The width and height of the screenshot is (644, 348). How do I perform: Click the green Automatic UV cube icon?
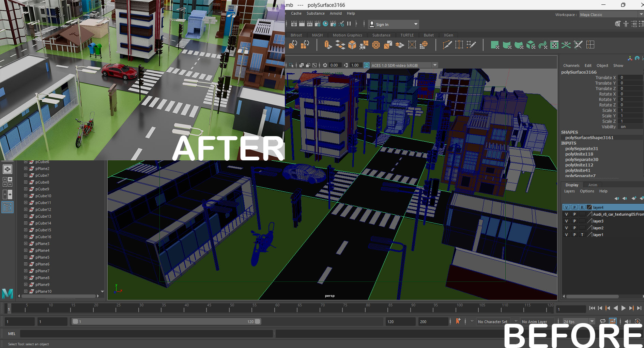tap(531, 45)
